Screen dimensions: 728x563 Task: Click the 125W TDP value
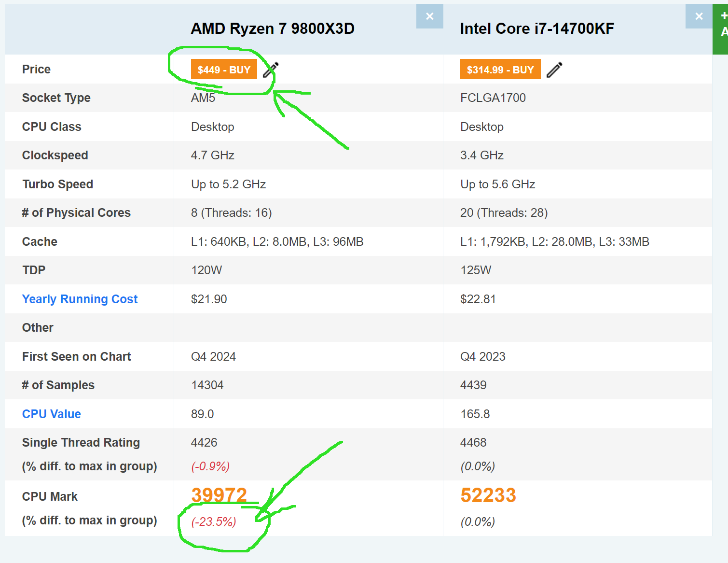point(476,270)
